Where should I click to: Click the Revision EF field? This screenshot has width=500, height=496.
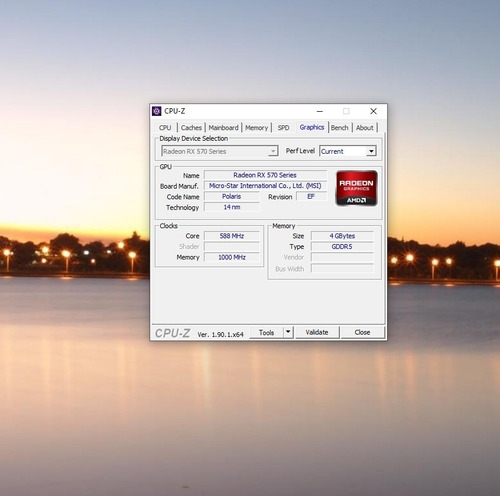tap(311, 197)
